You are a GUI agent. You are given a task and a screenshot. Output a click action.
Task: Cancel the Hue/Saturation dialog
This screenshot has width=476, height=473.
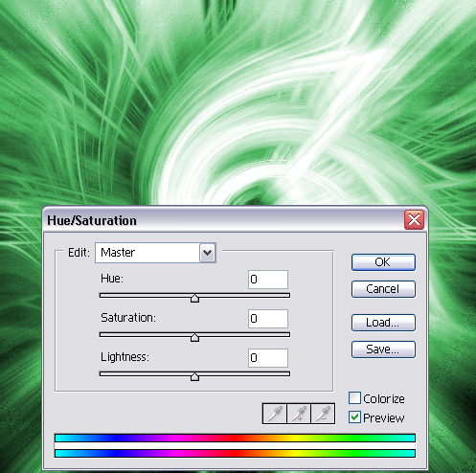point(383,289)
